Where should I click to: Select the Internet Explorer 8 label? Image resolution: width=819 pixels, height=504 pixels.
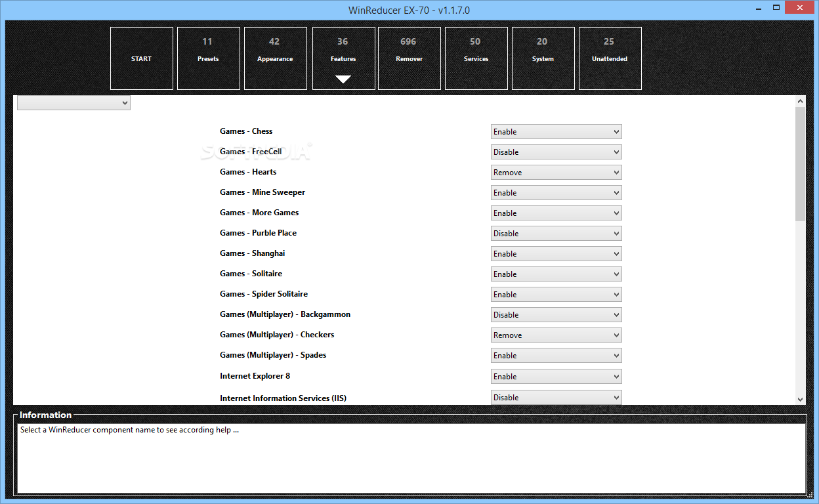255,376
